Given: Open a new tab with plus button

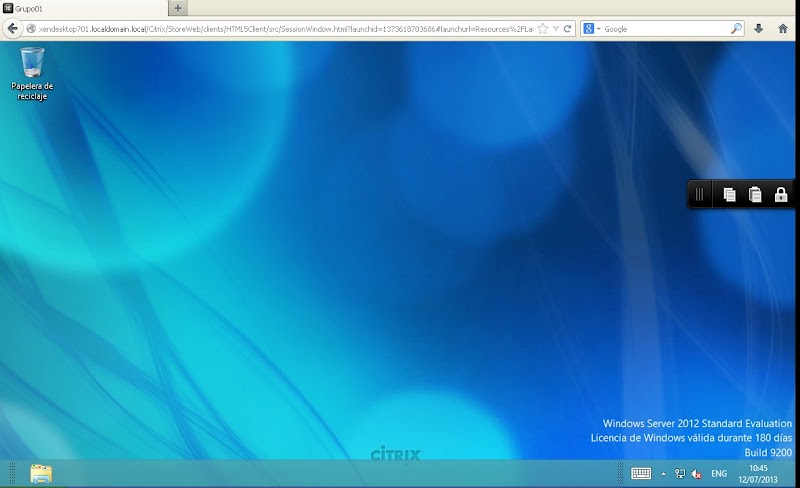Looking at the screenshot, I should [178, 8].
